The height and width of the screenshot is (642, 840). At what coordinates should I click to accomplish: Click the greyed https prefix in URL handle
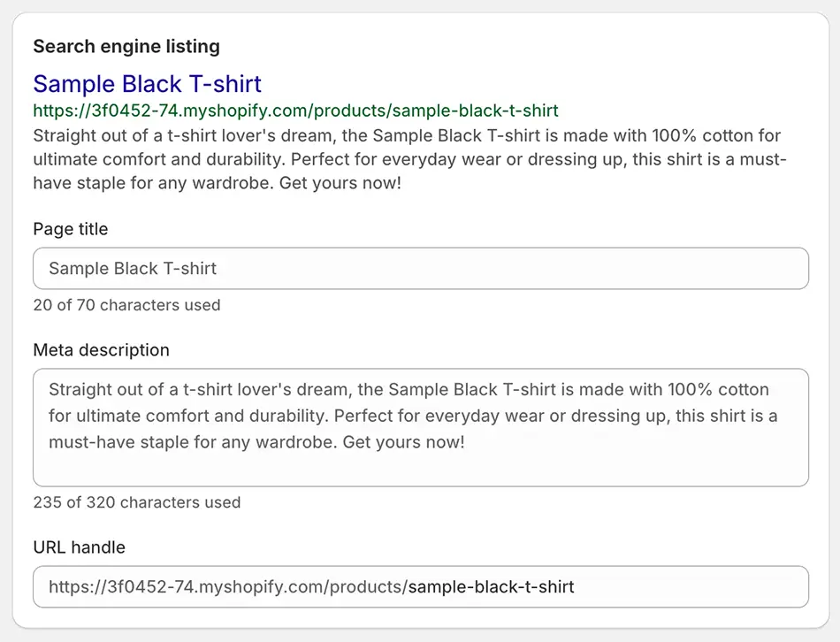[228, 587]
